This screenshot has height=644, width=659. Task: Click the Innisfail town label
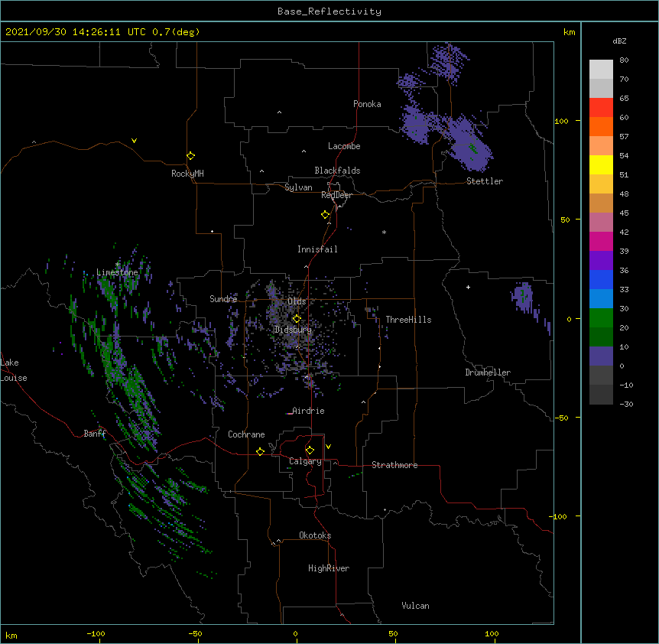click(x=317, y=249)
